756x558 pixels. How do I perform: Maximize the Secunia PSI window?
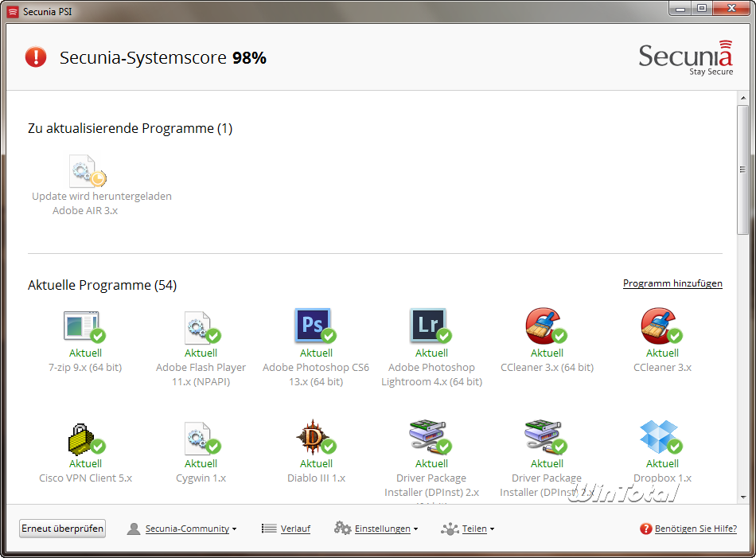[702, 8]
